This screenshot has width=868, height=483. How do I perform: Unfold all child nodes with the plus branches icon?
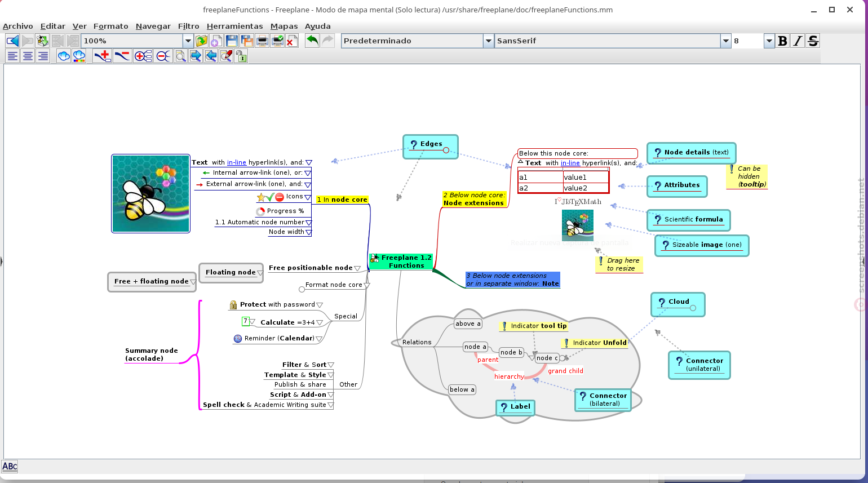pos(143,56)
